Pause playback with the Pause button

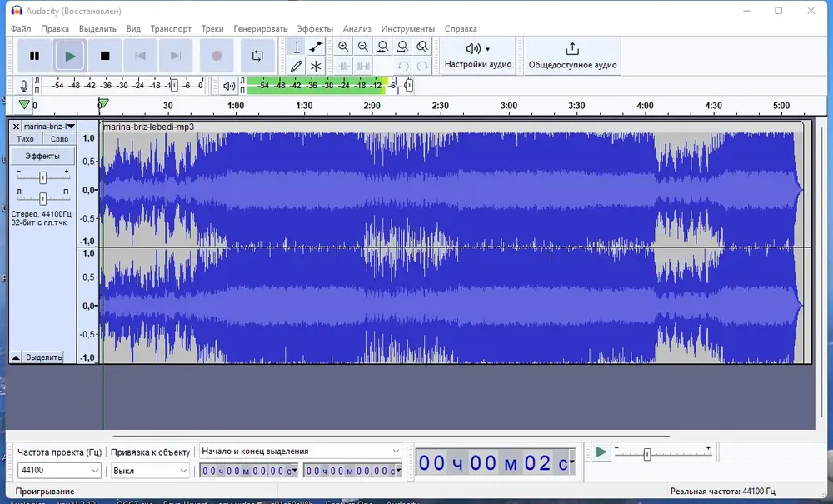pos(34,56)
